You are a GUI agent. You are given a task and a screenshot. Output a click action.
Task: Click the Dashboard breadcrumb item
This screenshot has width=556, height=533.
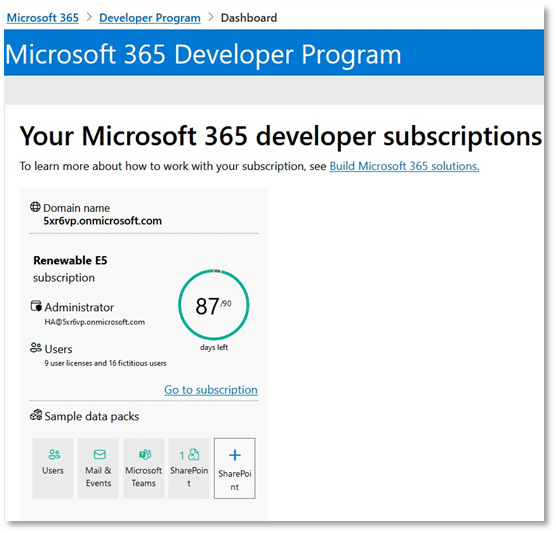pos(249,18)
